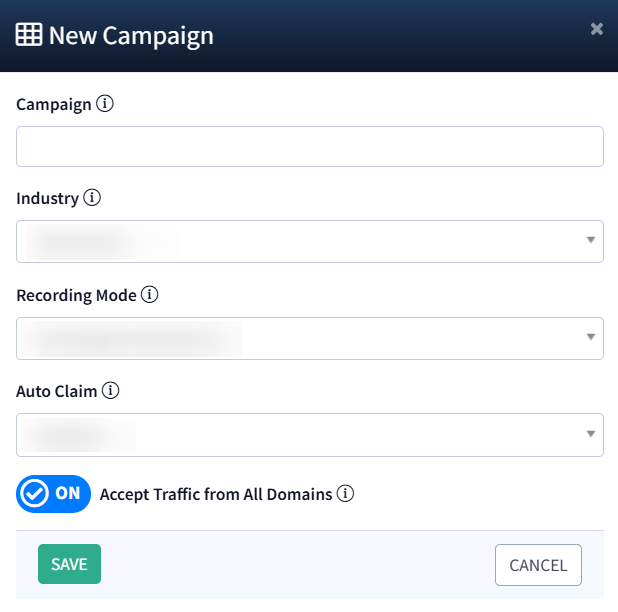Click the Industry info icon
Screen dimensions: 618x612
point(92,198)
